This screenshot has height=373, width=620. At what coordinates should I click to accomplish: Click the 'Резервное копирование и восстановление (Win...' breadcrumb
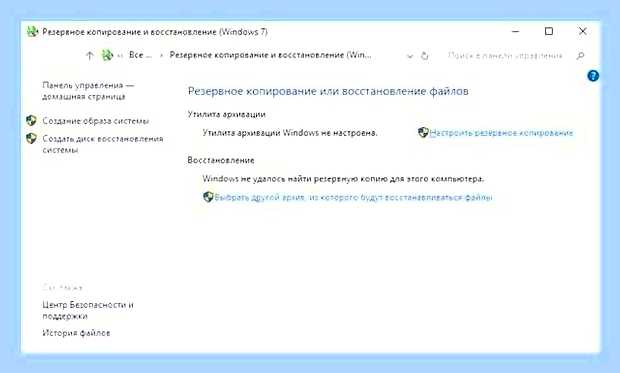click(x=270, y=55)
